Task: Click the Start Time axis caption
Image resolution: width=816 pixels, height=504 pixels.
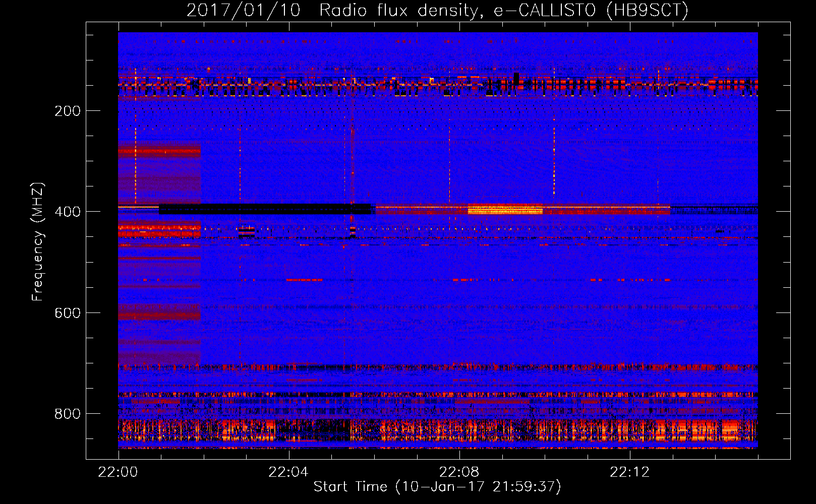Action: (437, 487)
